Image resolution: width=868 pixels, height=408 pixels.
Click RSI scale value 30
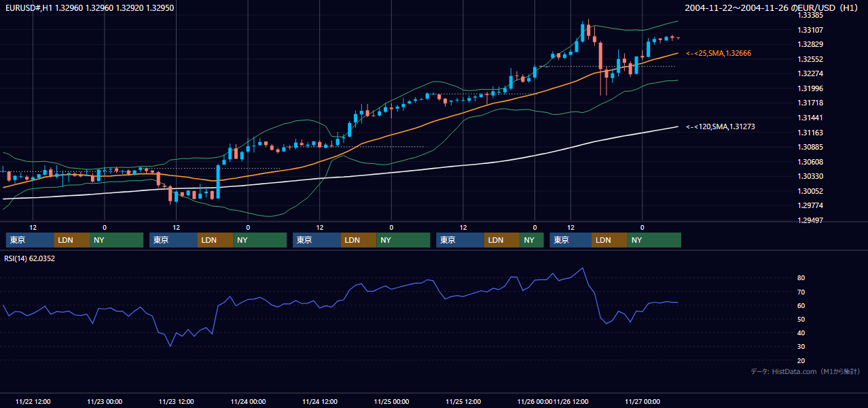801,347
